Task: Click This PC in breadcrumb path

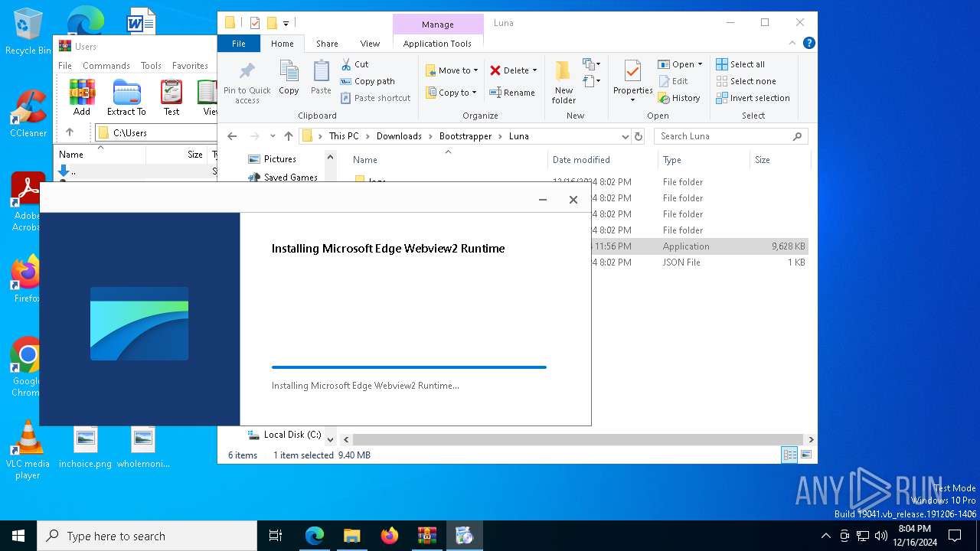Action: (x=344, y=136)
